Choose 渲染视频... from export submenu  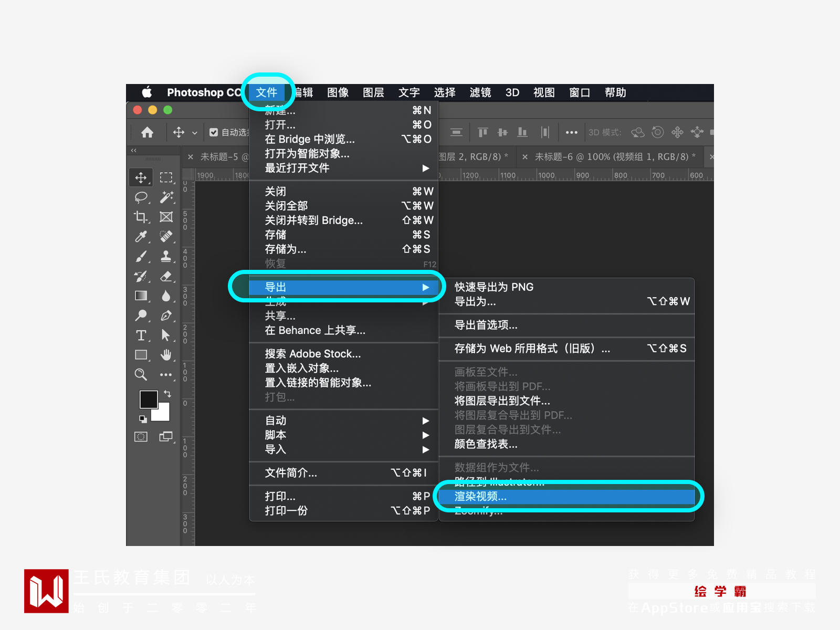[566, 497]
